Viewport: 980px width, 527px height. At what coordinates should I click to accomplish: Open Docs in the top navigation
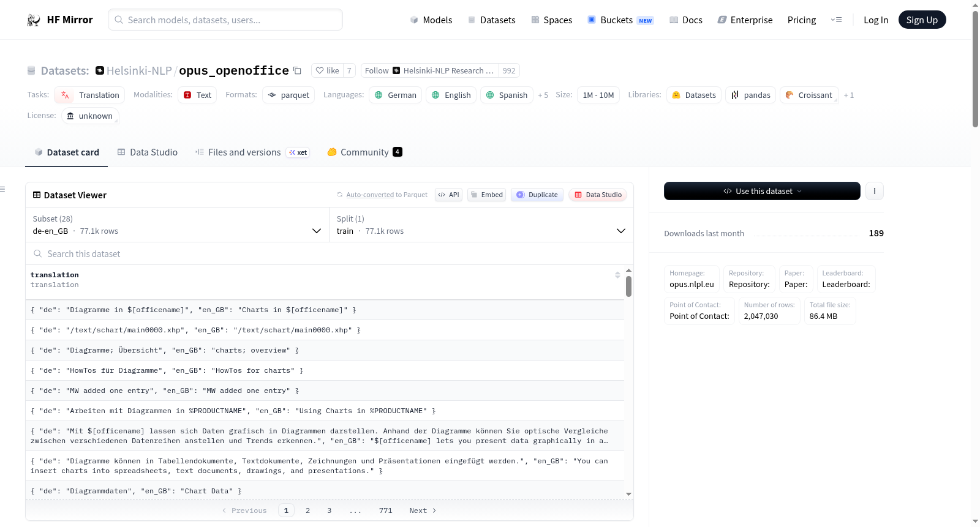point(686,20)
